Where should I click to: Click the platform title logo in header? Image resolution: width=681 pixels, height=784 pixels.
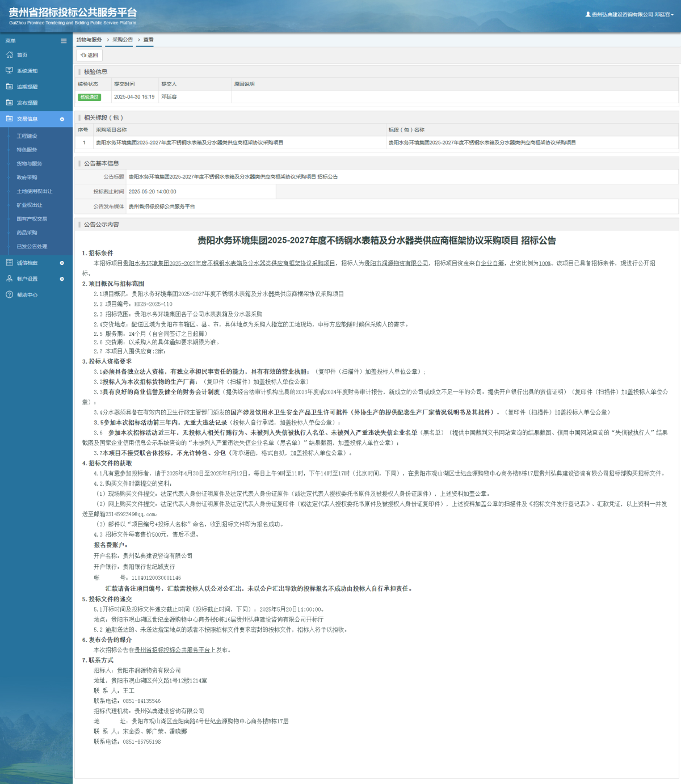tap(73, 15)
